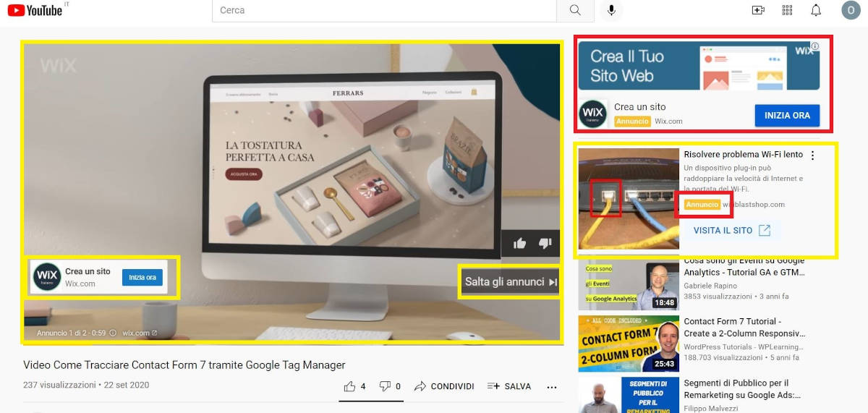Click the 18:48 video thumbnail
This screenshot has width=868, height=413.
pyautogui.click(x=629, y=283)
